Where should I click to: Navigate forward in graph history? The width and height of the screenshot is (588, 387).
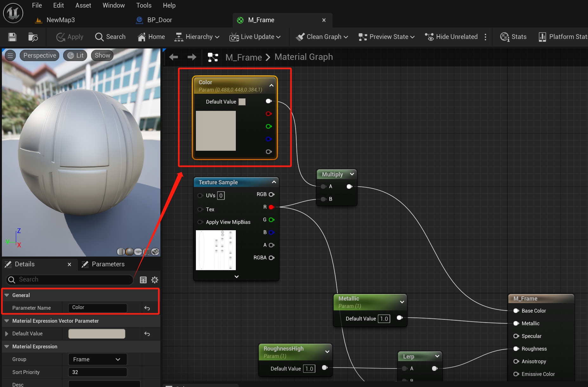tap(192, 57)
